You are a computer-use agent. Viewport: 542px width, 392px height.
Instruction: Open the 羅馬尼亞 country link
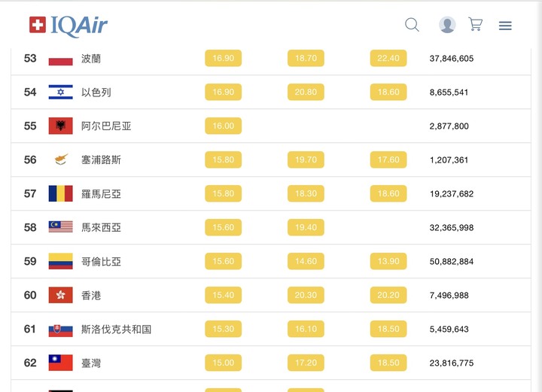tap(101, 194)
